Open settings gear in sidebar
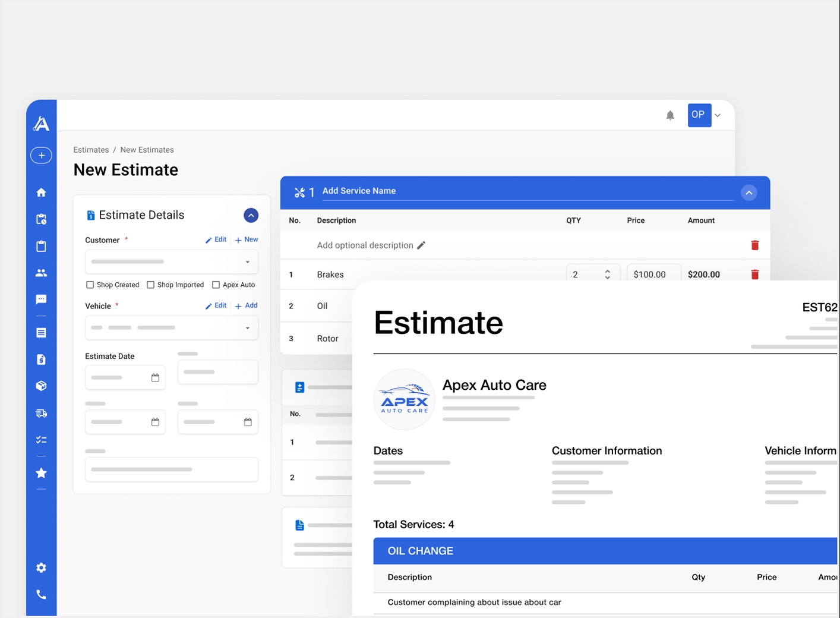The height and width of the screenshot is (618, 840). [41, 567]
